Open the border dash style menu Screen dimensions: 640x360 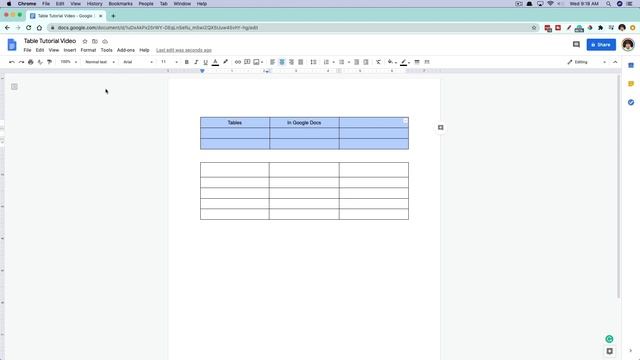click(x=427, y=62)
